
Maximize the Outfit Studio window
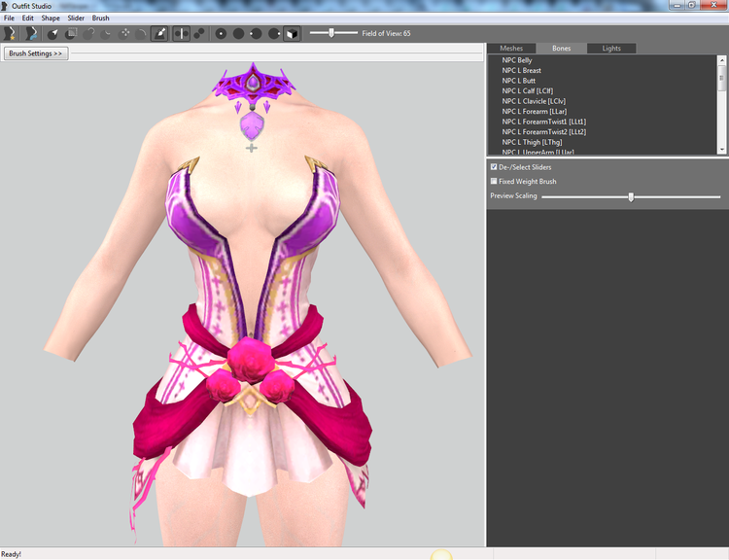(691, 5)
